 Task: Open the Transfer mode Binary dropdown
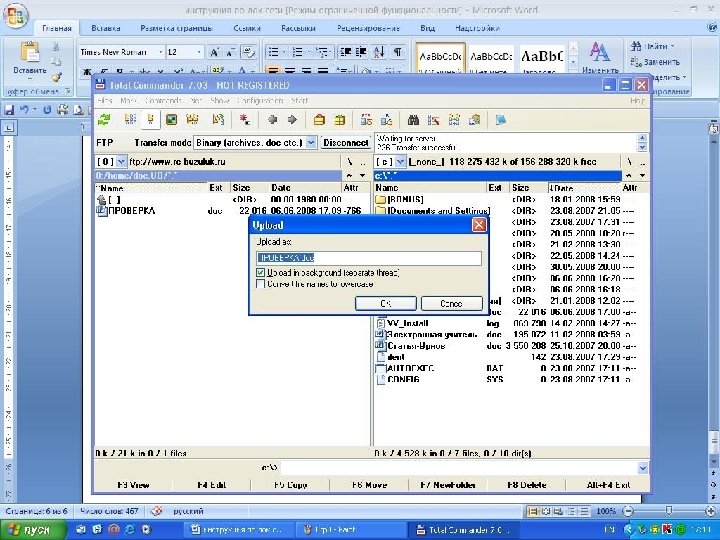click(x=311, y=143)
